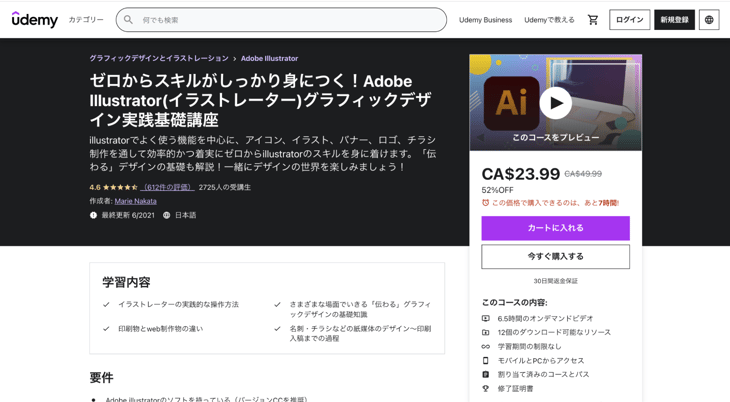
Task: Click the mobile access icon
Action: (x=486, y=361)
